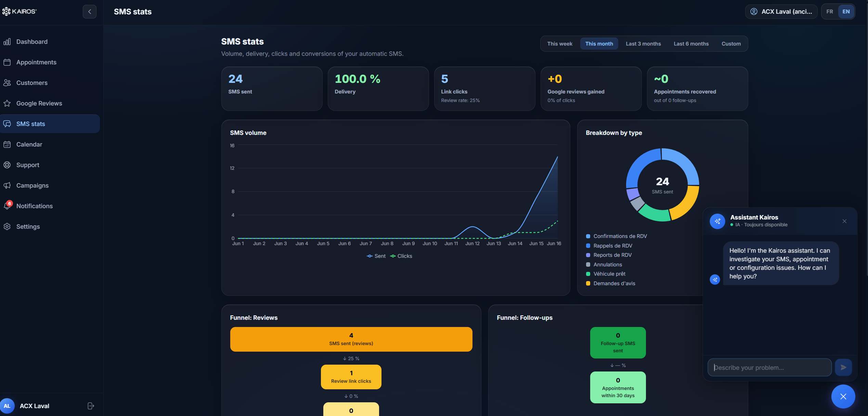Image resolution: width=868 pixels, height=416 pixels.
Task: Toggle Sent series in chart legend
Action: pyautogui.click(x=376, y=256)
